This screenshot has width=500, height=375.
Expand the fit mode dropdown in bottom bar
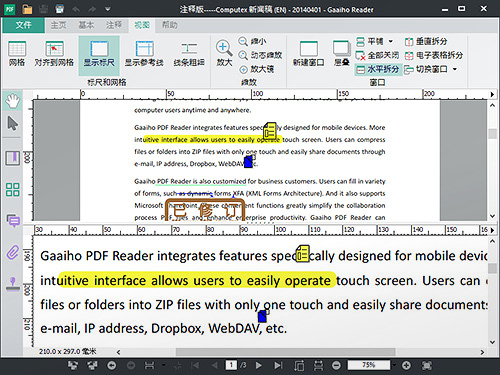[x=163, y=365]
